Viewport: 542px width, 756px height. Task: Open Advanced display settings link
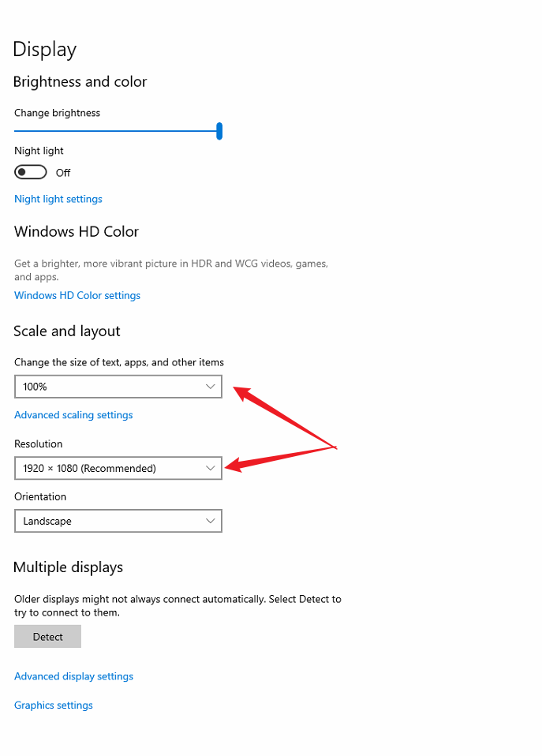pos(74,676)
